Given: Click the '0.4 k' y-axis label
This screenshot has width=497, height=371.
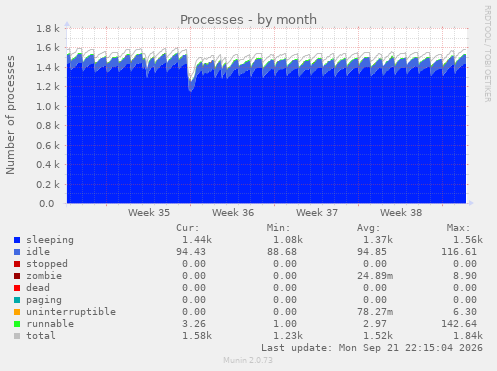Looking at the screenshot, I should 48,165.
